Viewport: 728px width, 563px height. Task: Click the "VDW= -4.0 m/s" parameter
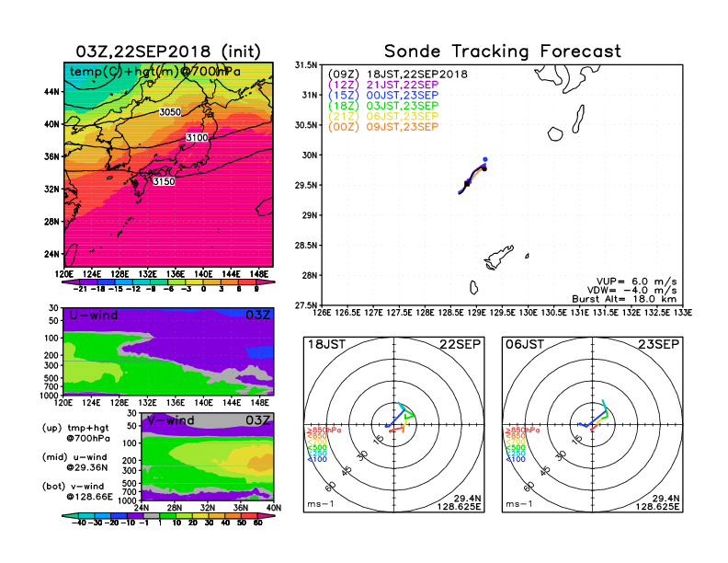pyautogui.click(x=631, y=291)
